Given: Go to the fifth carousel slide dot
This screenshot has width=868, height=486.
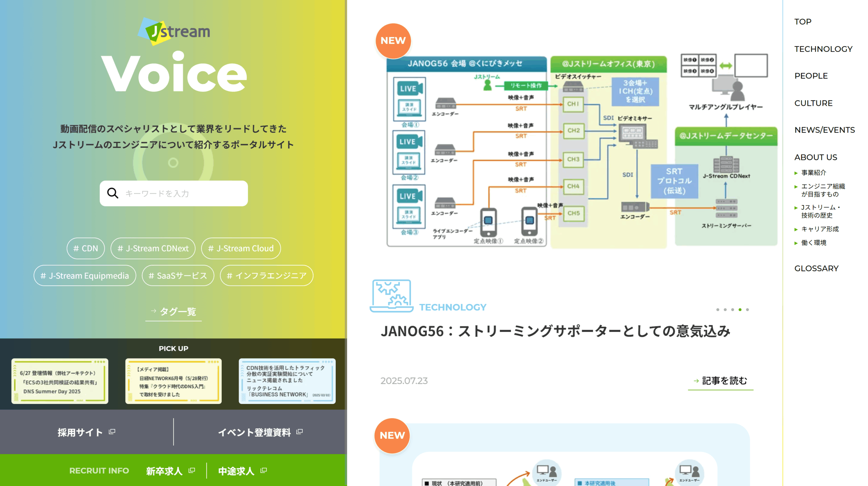Looking at the screenshot, I should 747,310.
